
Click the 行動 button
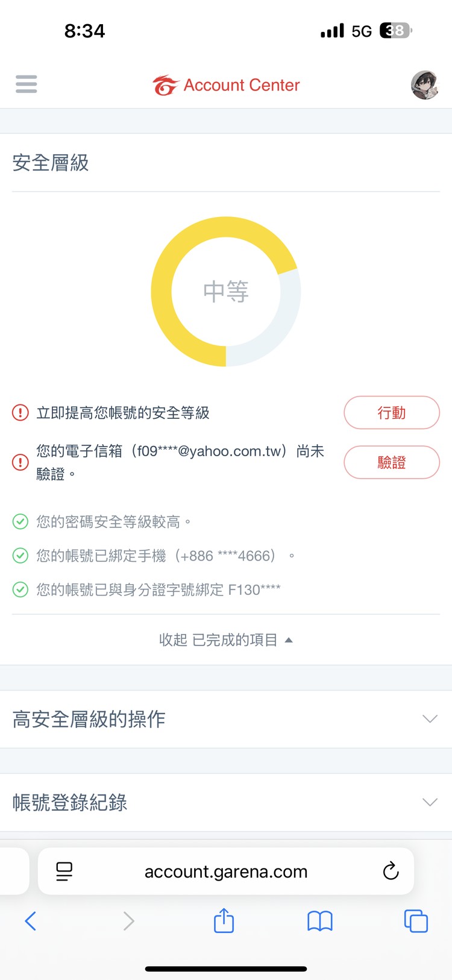tap(391, 413)
